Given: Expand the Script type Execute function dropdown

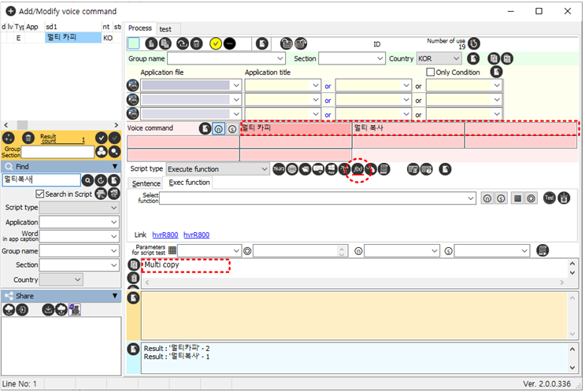Looking at the screenshot, I should (x=217, y=168).
